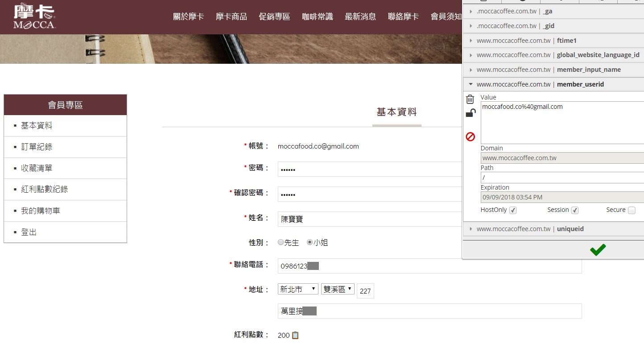The height and width of the screenshot is (348, 644).
Task: Collapse the member_userid cookie entry
Action: coord(553,84)
